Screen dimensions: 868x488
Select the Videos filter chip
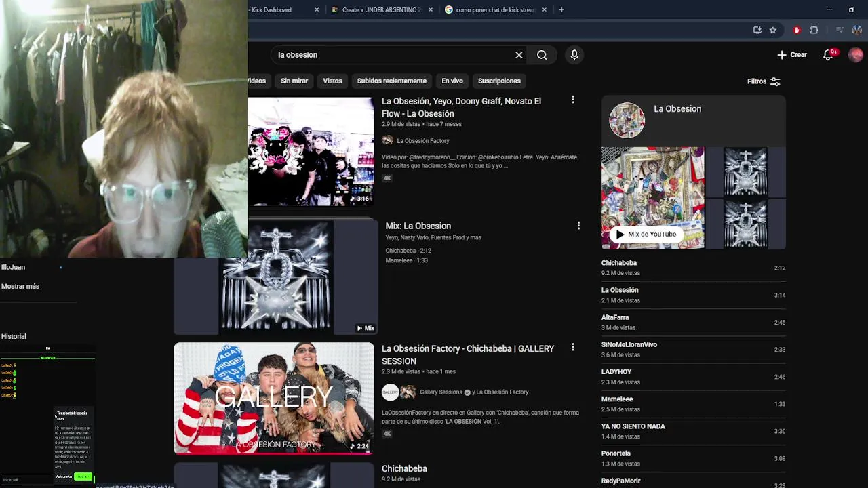pyautogui.click(x=258, y=81)
